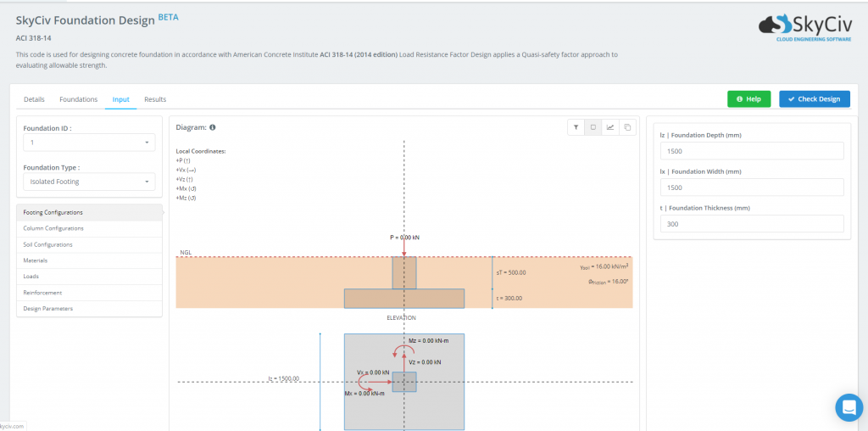Click the 'P = 0.00 kN' load label
The image size is (868, 431).
coord(404,238)
